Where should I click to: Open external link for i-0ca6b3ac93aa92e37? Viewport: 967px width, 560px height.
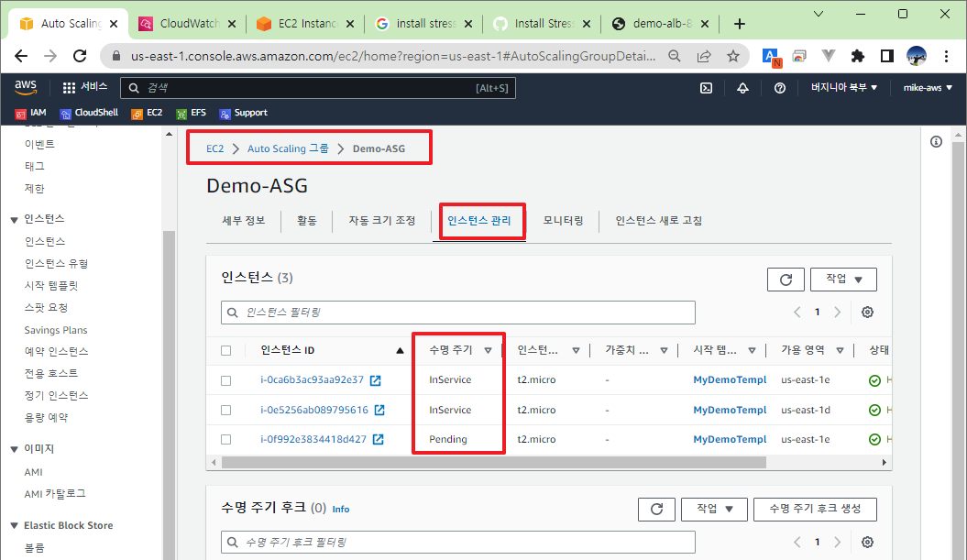point(375,380)
